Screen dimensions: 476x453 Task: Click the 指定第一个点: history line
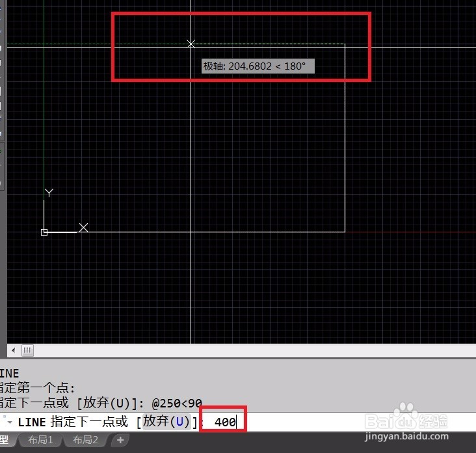point(37,388)
